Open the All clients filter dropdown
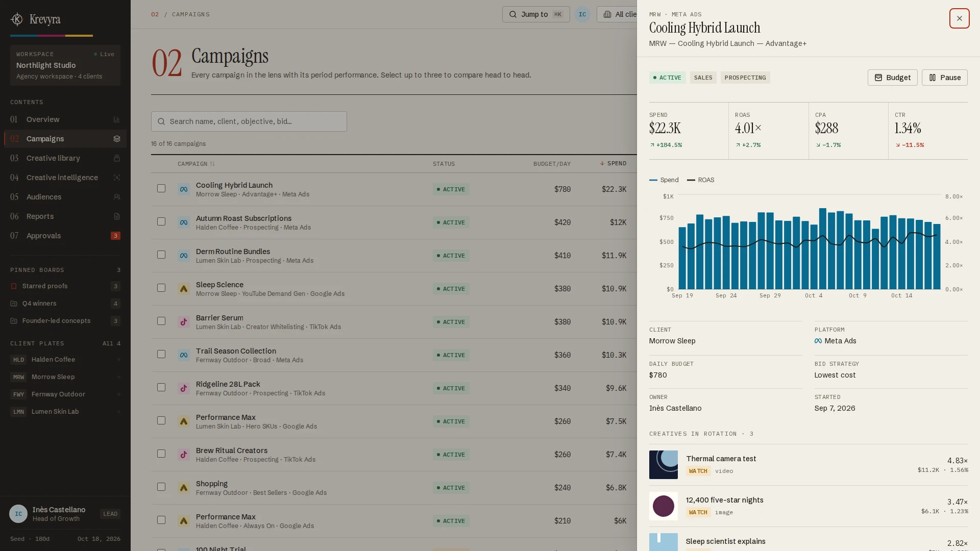980x551 pixels. (x=618, y=14)
